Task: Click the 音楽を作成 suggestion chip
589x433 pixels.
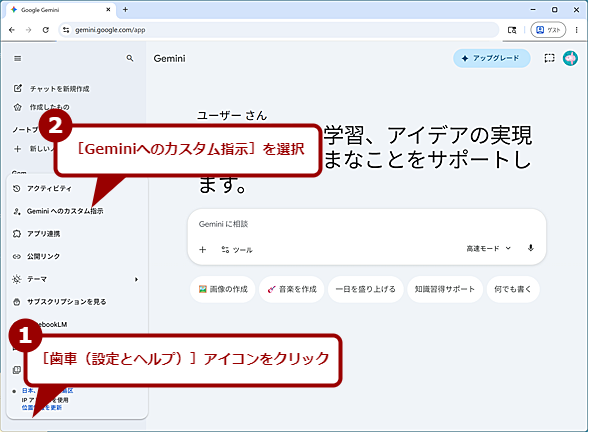Action: (x=292, y=289)
